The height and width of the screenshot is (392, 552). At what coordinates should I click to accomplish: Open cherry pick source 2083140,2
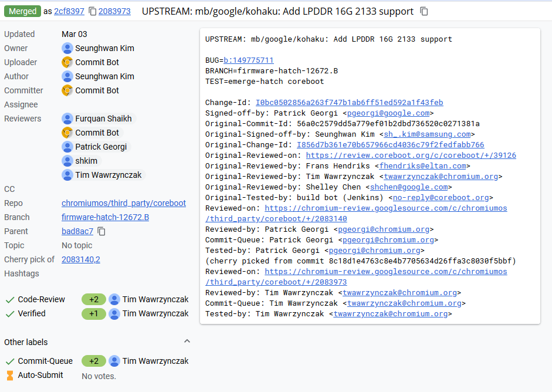(80, 259)
